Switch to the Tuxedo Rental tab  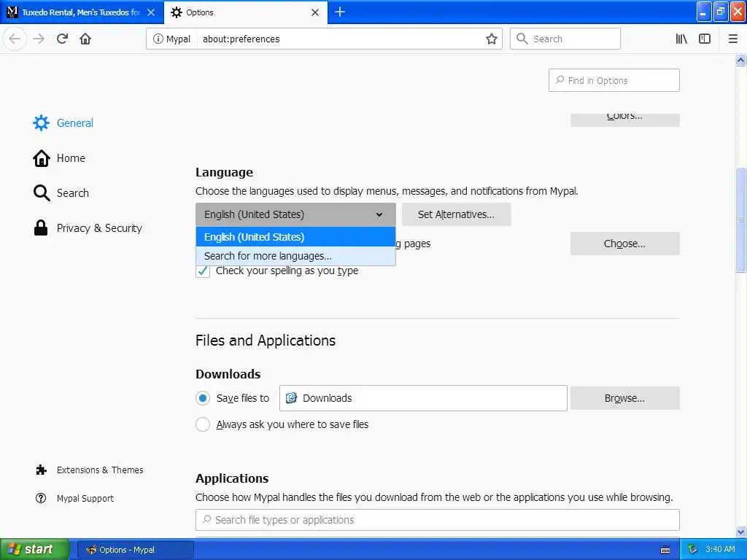(80, 12)
